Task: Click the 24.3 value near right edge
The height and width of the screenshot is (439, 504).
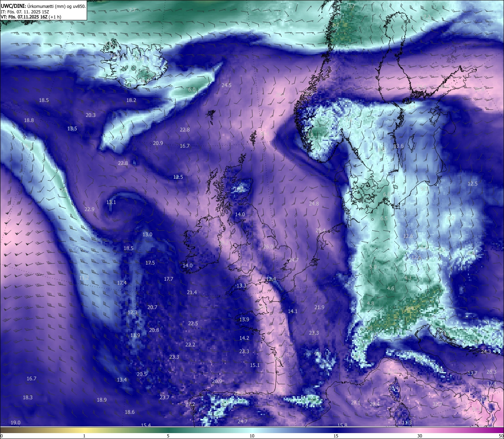Action: 486,352
